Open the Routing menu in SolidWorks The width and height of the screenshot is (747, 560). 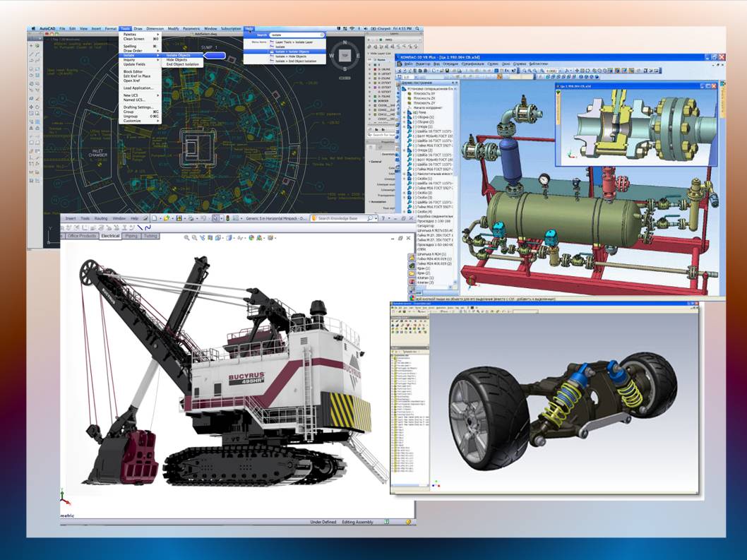click(x=100, y=218)
